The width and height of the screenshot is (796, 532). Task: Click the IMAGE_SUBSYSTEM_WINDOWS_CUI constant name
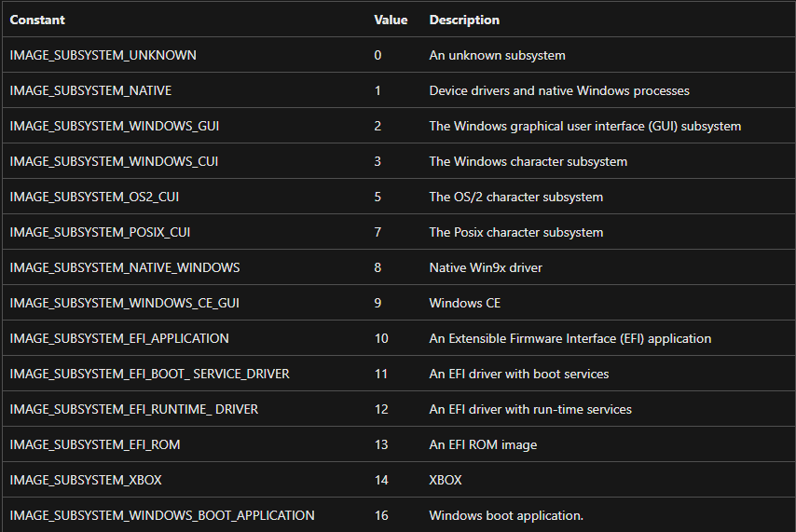114,161
